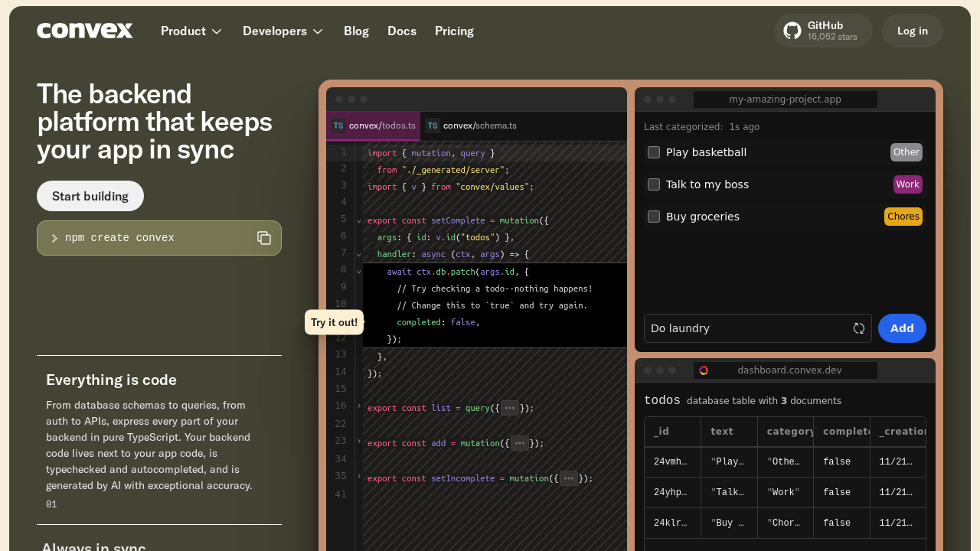Click the refresh icon in todo input
The height and width of the screenshot is (551, 980).
click(859, 328)
